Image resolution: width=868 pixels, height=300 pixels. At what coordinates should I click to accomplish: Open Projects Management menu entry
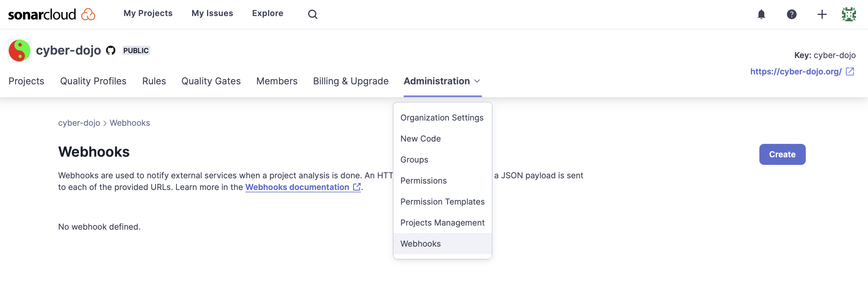click(x=442, y=223)
